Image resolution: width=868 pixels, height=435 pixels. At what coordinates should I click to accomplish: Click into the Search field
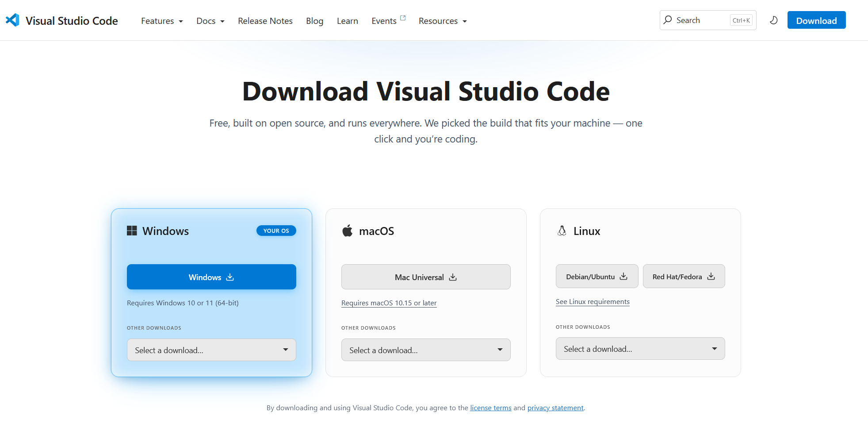708,20
